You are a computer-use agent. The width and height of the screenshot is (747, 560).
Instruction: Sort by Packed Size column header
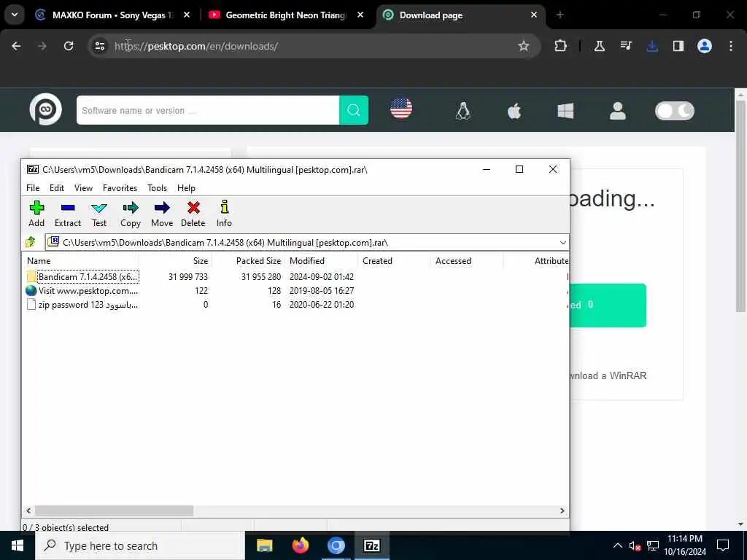coord(248,261)
